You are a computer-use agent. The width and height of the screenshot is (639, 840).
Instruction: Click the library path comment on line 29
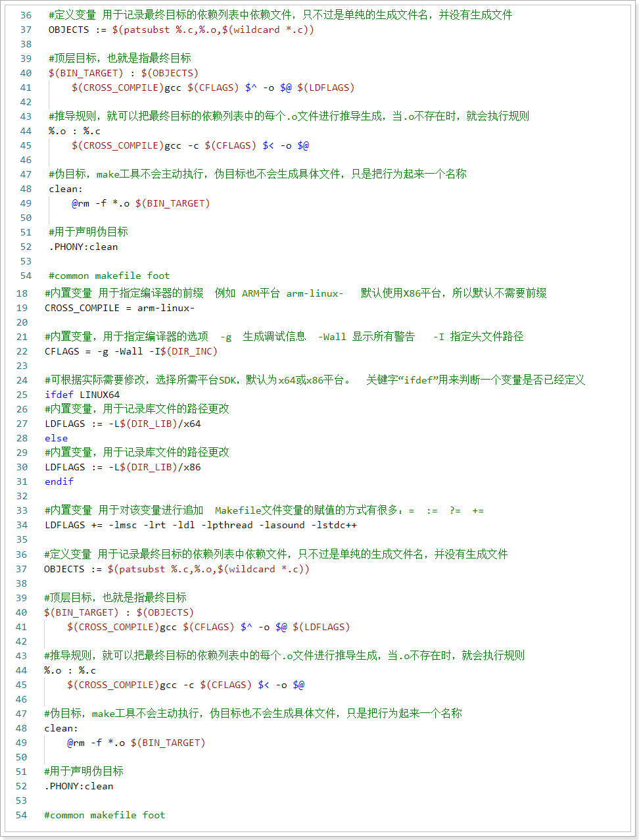point(137,453)
